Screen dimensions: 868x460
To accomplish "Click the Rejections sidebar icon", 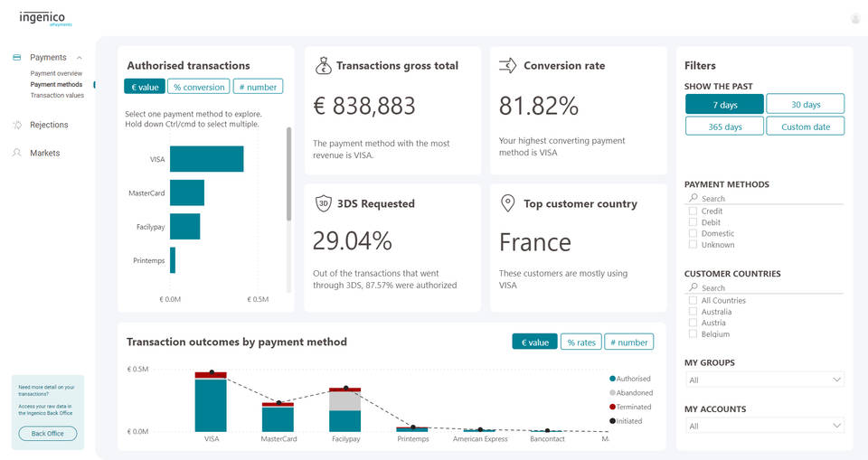I will pos(17,125).
